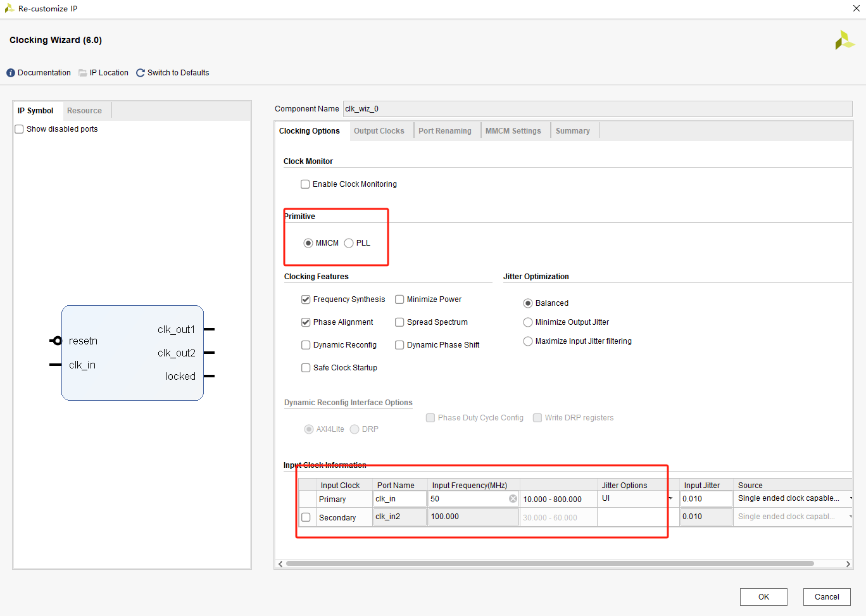The width and height of the screenshot is (866, 616).
Task: Select the PLL primitive radio button
Action: pos(349,243)
